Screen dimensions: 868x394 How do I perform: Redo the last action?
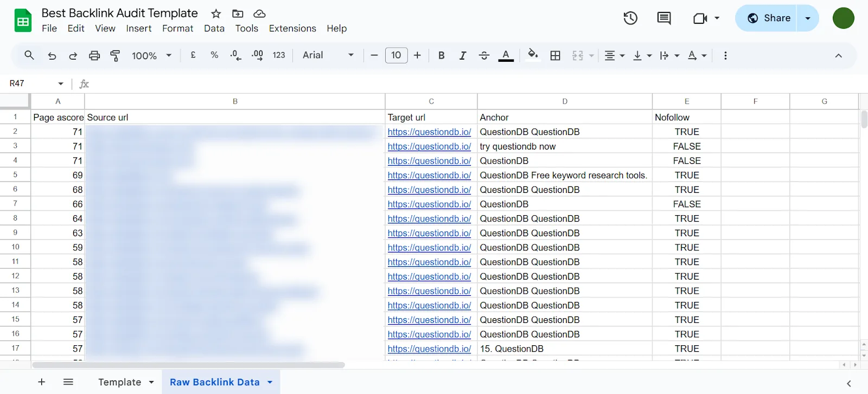tap(73, 55)
